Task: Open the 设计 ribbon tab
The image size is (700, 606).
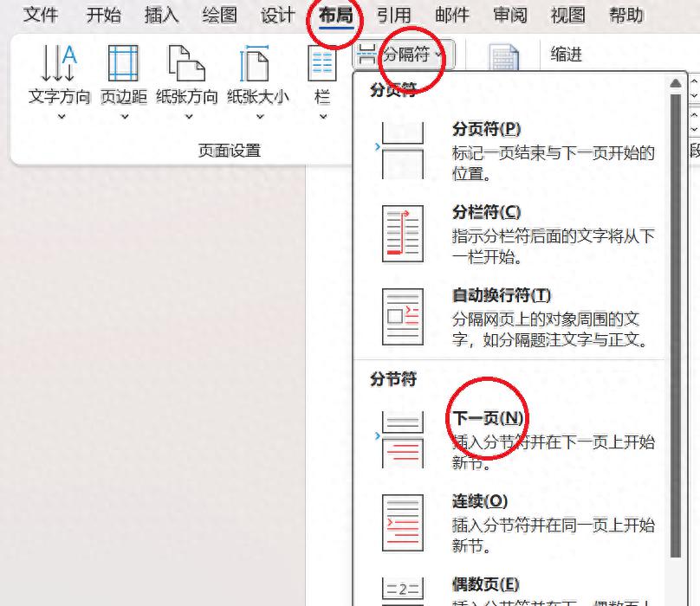Action: 278,16
